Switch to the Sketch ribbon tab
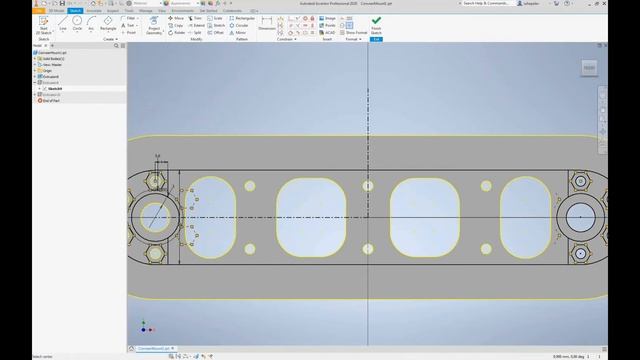Image resolution: width=640 pixels, height=360 pixels. pyautogui.click(x=75, y=11)
